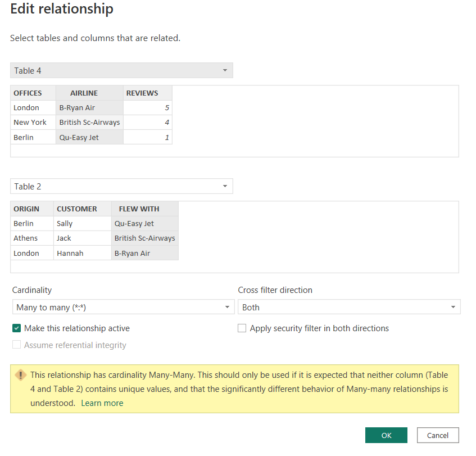This screenshot has height=456, width=476.
Task: Select the OFFICES column header
Action: click(28, 93)
